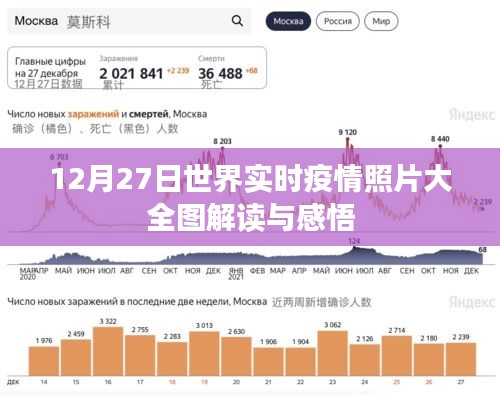Click the December 23 bar showing 3 062
This screenshot has width=500, height=395.
click(333, 353)
